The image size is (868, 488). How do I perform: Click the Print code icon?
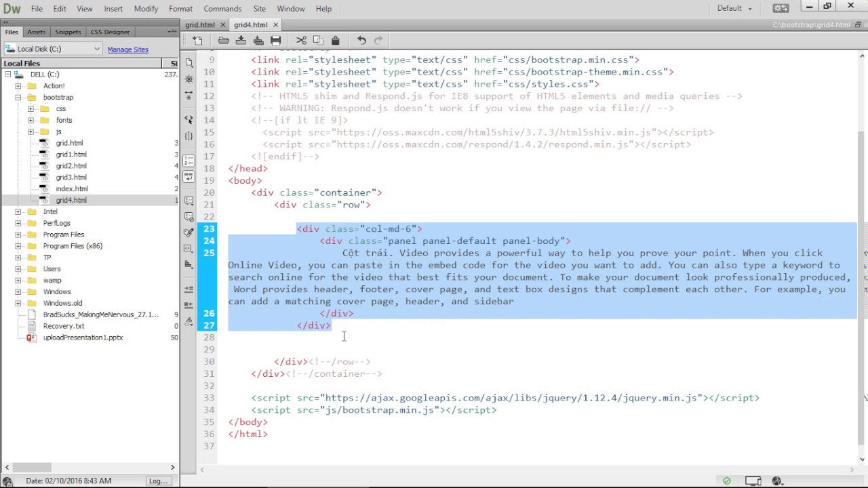tap(275, 41)
